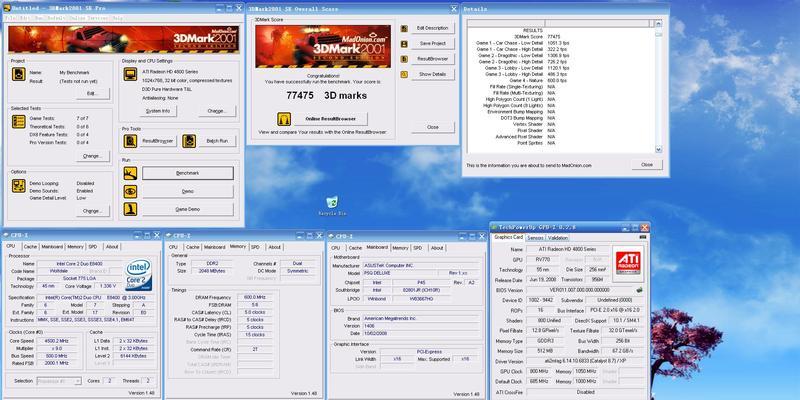Open the Help menu in 3DMark2001

[117, 18]
